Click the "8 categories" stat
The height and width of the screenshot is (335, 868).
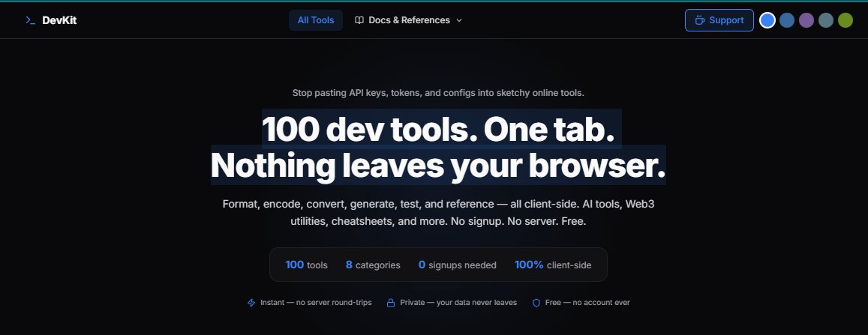tap(373, 265)
